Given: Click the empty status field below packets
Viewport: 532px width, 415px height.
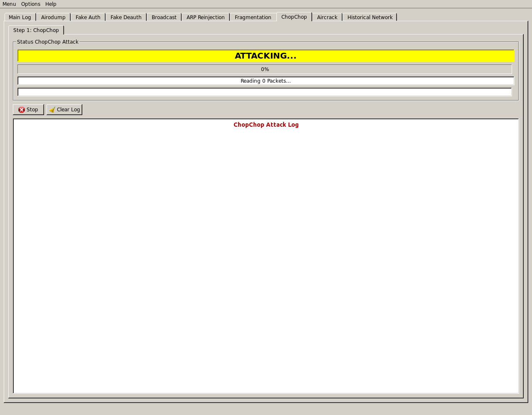Looking at the screenshot, I should coord(265,92).
